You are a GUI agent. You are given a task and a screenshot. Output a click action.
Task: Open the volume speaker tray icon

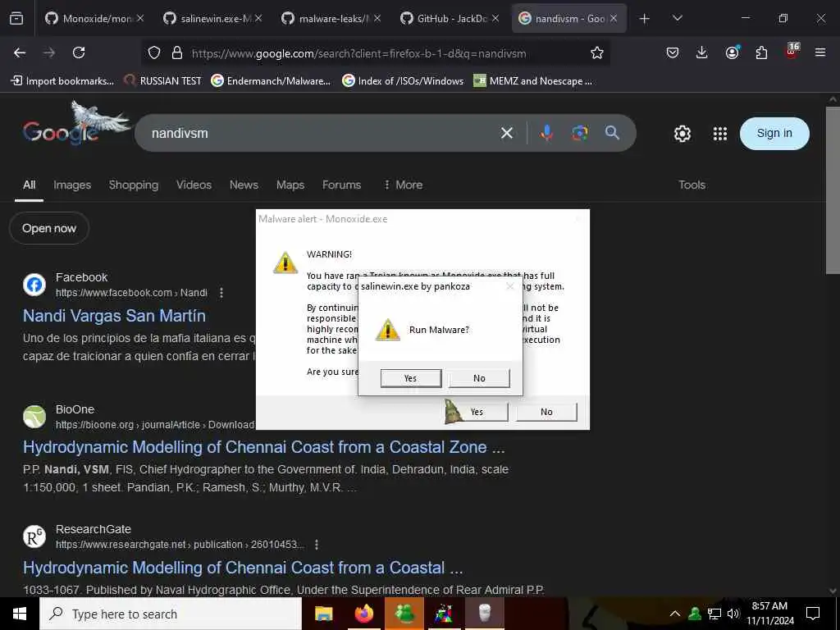pyautogui.click(x=733, y=614)
